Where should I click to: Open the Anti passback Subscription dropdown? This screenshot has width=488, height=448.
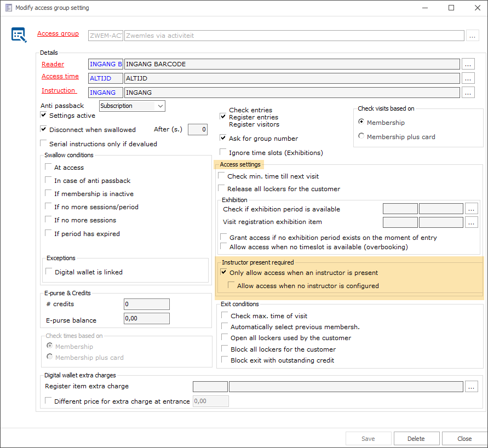coord(133,106)
